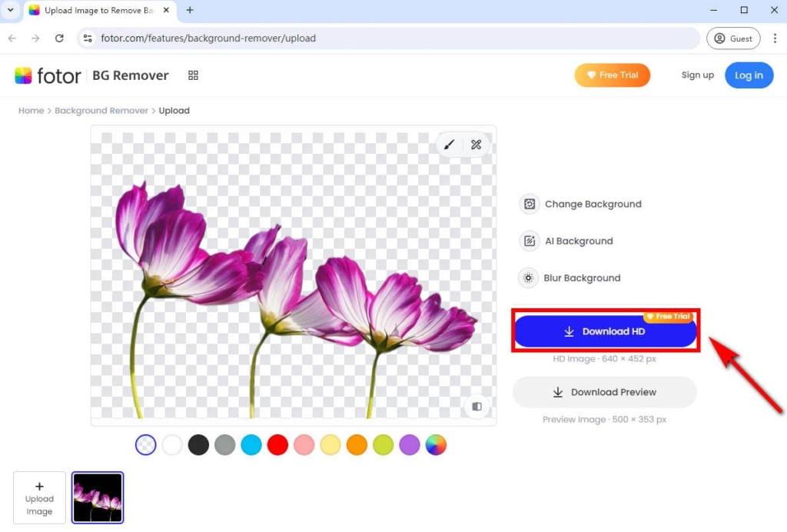
Task: Open a new browser tab
Action: [x=190, y=10]
